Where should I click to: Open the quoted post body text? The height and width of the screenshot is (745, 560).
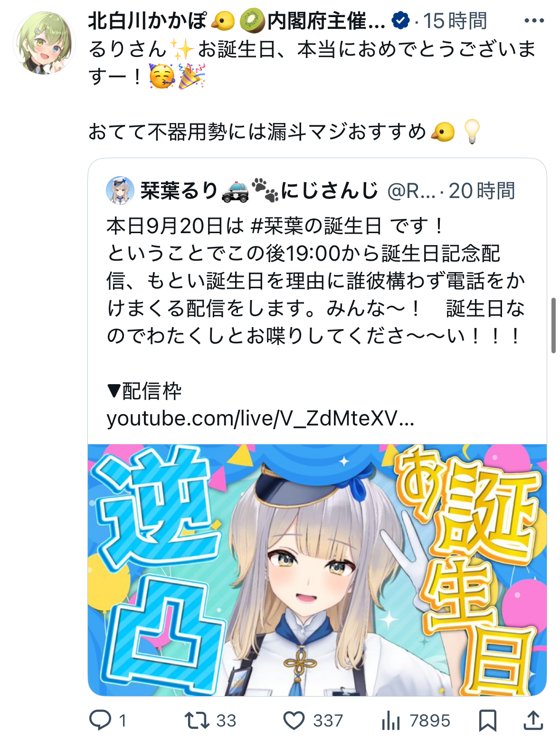(x=316, y=281)
